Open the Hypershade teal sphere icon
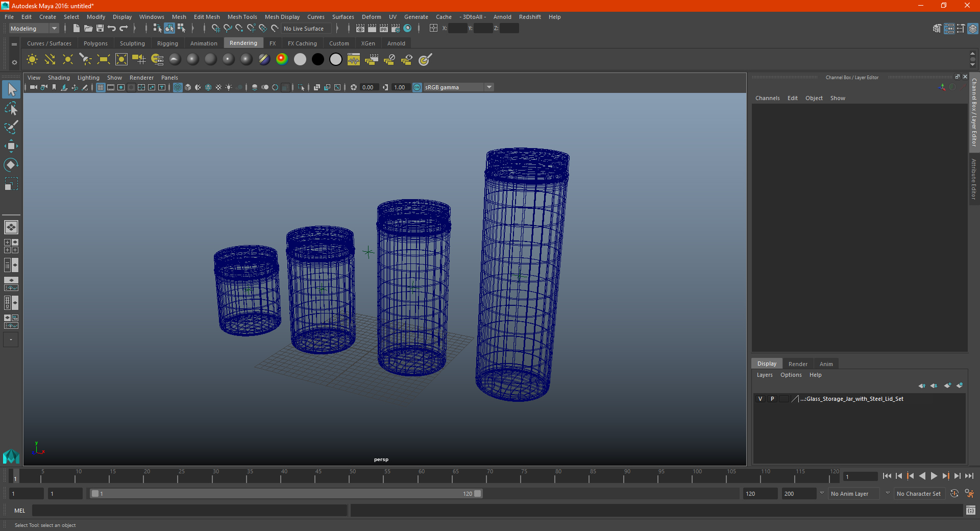 pos(407,28)
